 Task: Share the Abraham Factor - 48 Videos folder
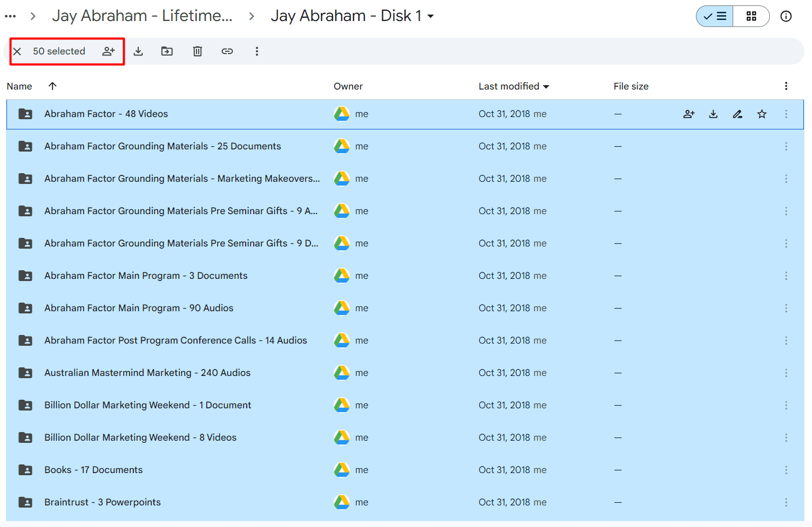(x=689, y=114)
